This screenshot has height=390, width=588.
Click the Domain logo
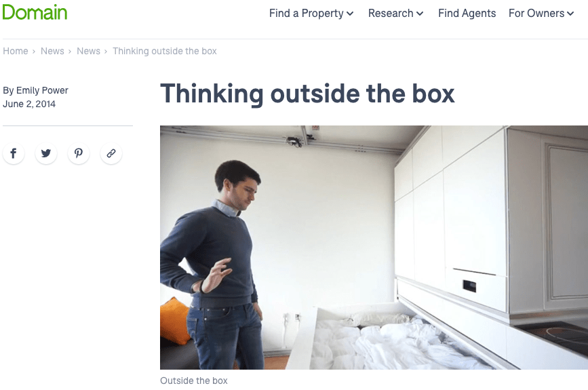click(35, 12)
